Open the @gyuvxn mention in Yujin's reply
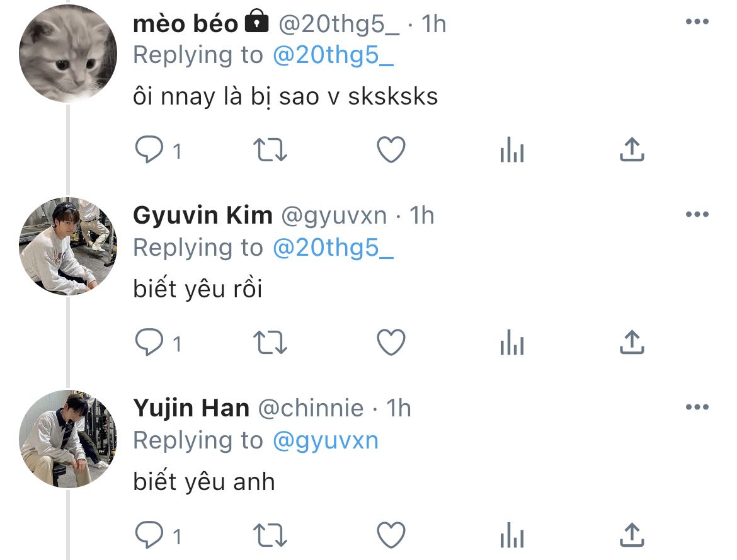 (325, 440)
